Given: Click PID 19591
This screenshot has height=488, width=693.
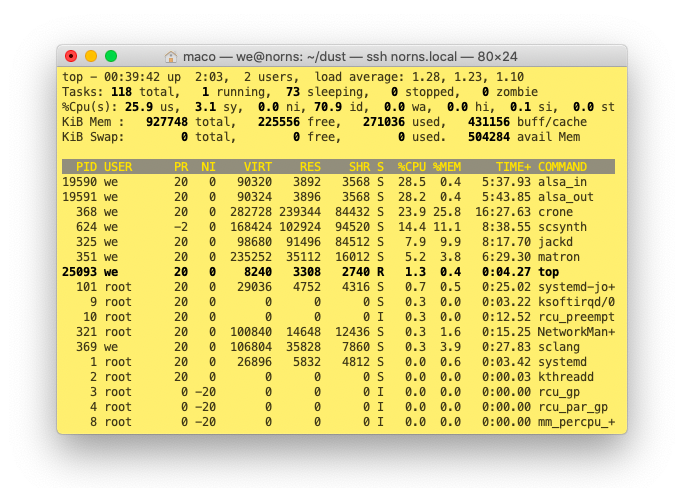Looking at the screenshot, I should pyautogui.click(x=80, y=197).
